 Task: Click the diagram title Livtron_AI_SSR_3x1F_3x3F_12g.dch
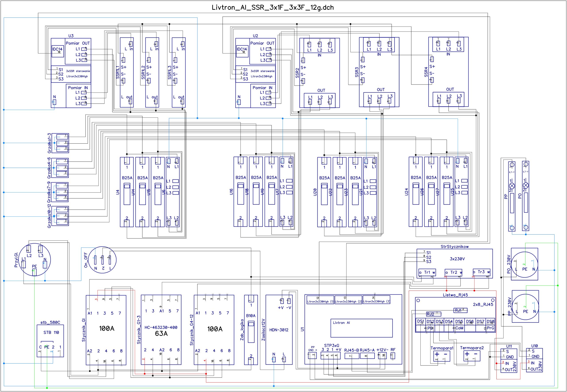click(x=272, y=8)
